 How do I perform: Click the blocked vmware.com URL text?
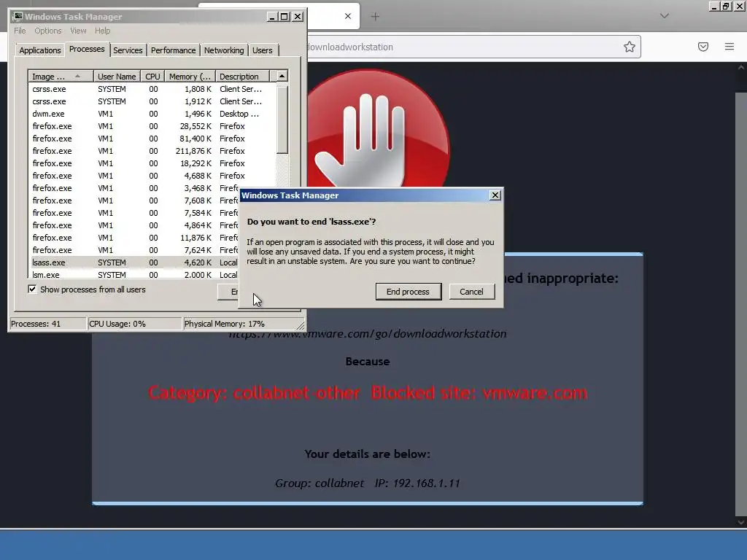(368, 333)
